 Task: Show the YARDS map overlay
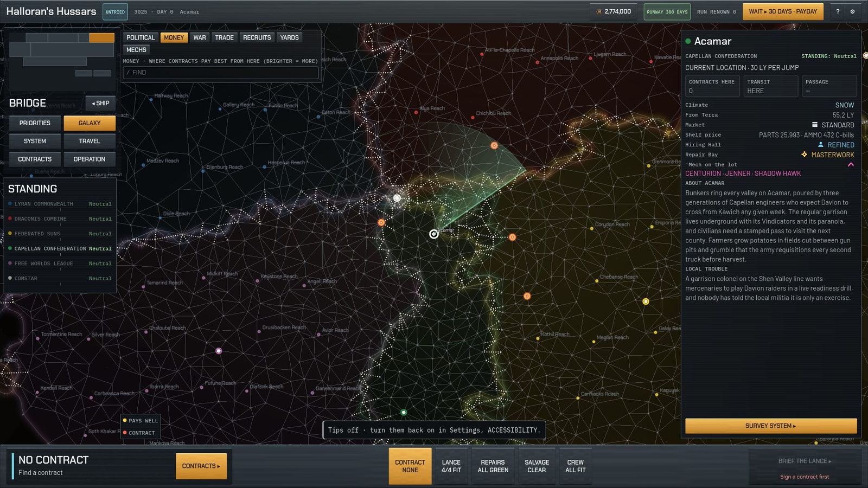(289, 37)
